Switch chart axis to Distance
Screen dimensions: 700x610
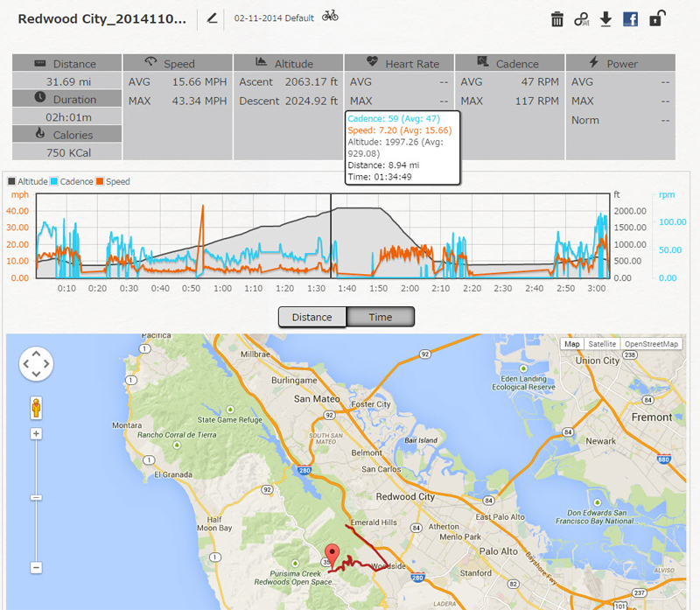point(312,317)
